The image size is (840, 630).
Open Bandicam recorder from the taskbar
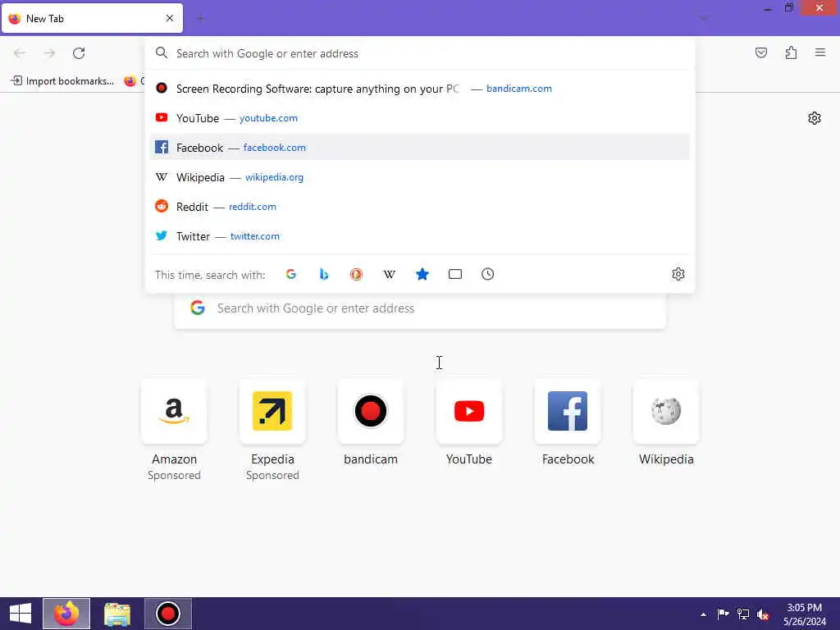[167, 614]
